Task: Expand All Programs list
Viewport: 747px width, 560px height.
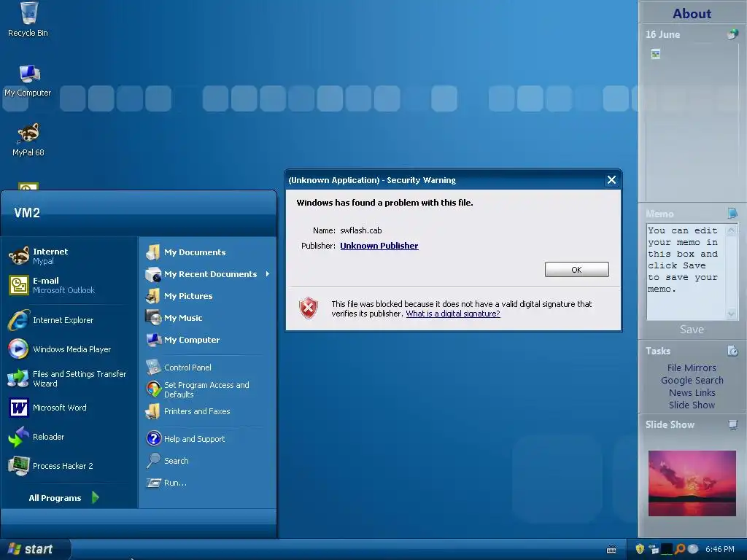Action: click(64, 497)
